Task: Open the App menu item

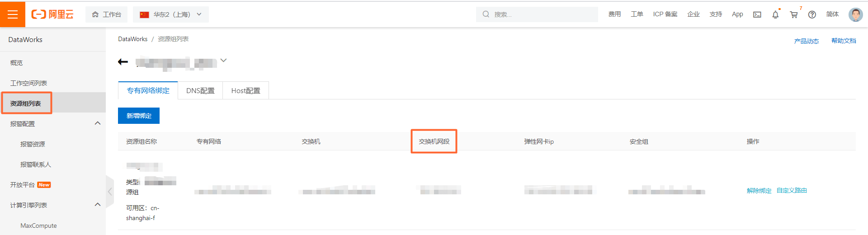Action: 737,14
